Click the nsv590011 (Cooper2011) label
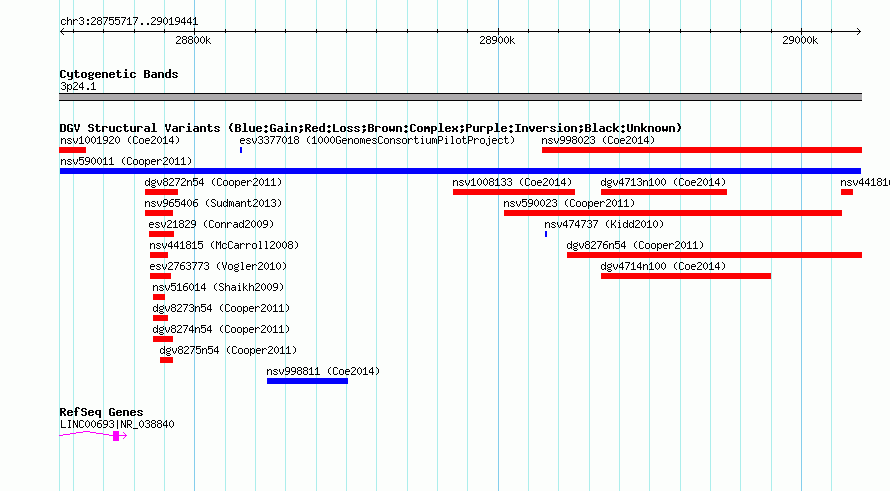This screenshot has width=890, height=491. coord(126,161)
